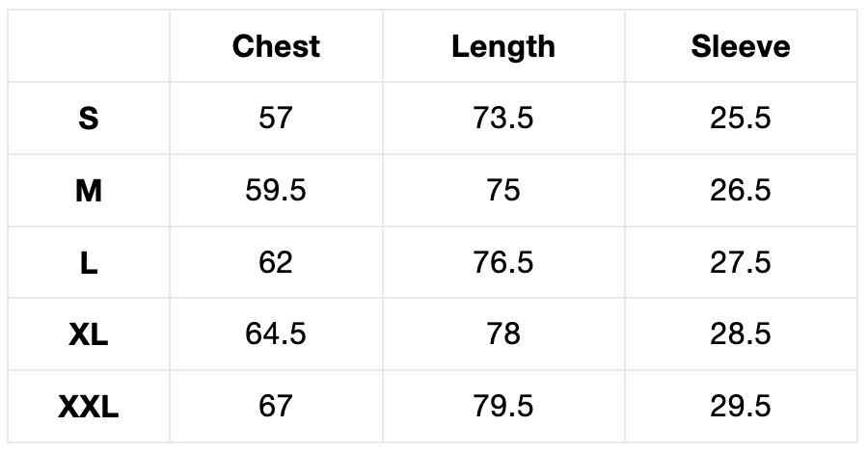Click the 79.5 length cell
Viewport: 868px width, 453px height.
click(503, 407)
